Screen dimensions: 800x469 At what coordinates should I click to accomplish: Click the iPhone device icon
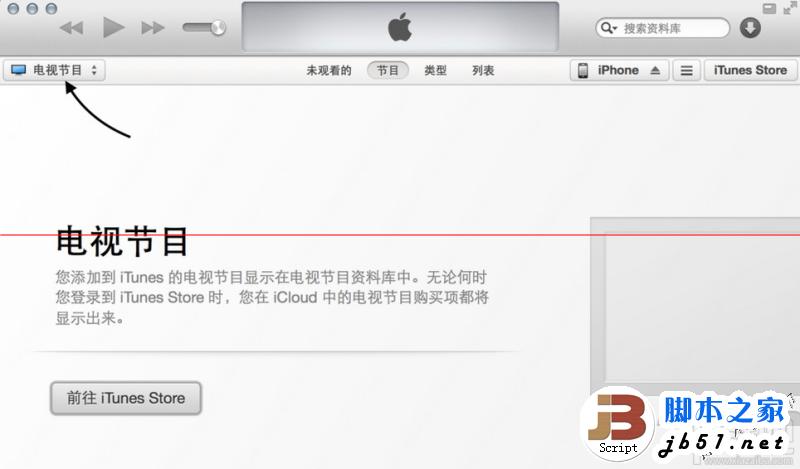[x=583, y=70]
